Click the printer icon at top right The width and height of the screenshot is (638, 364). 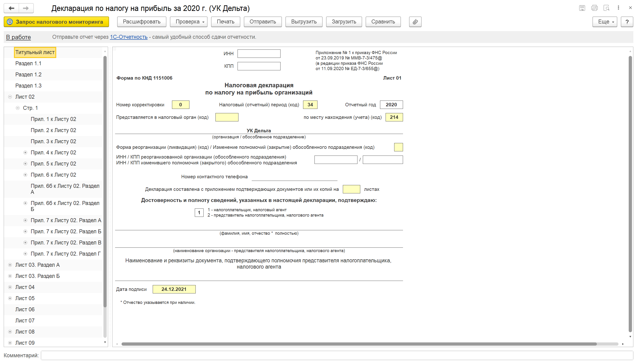594,8
